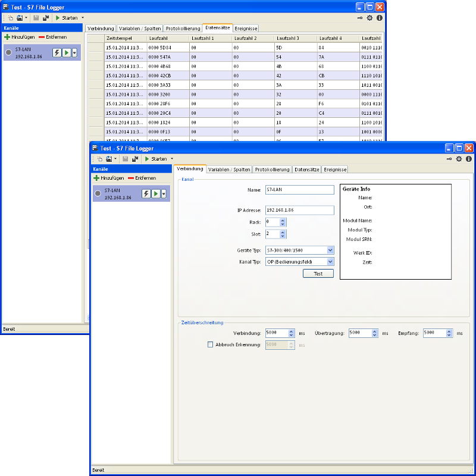Open the settings gear in the front window
The height and width of the screenshot is (476, 476).
pyautogui.click(x=459, y=159)
